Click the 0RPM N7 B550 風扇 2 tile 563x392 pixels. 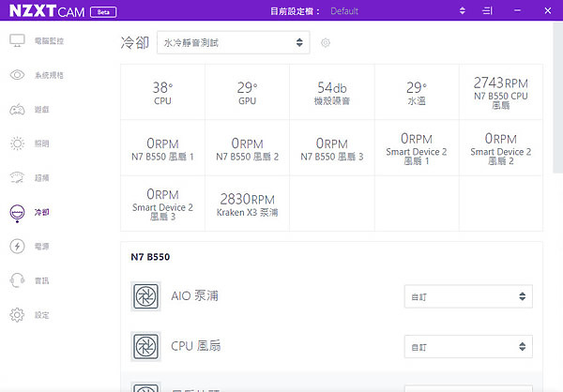coord(248,148)
